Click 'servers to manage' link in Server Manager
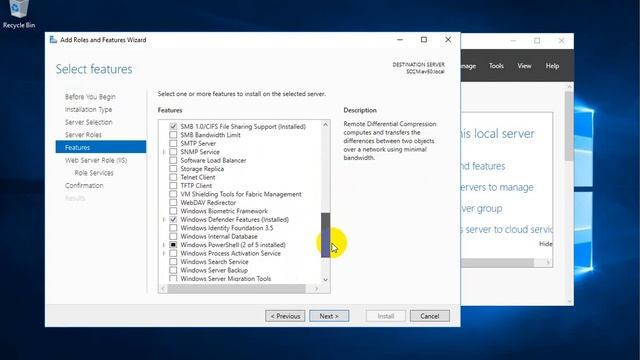 click(x=497, y=187)
